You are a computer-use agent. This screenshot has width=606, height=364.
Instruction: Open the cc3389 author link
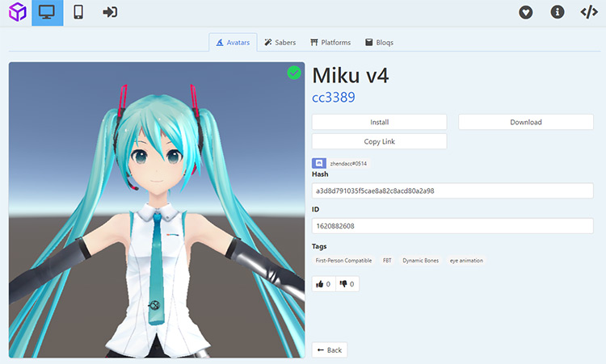(x=334, y=98)
